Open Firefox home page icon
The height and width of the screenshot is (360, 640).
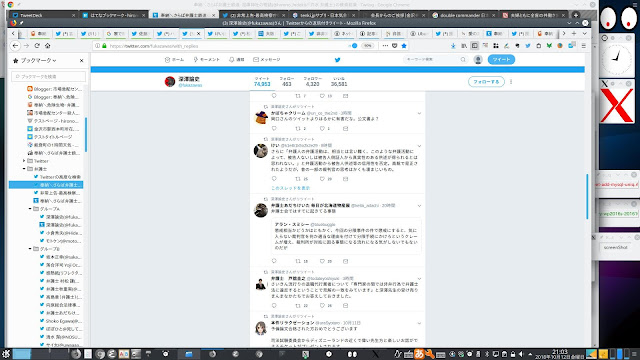point(47,46)
